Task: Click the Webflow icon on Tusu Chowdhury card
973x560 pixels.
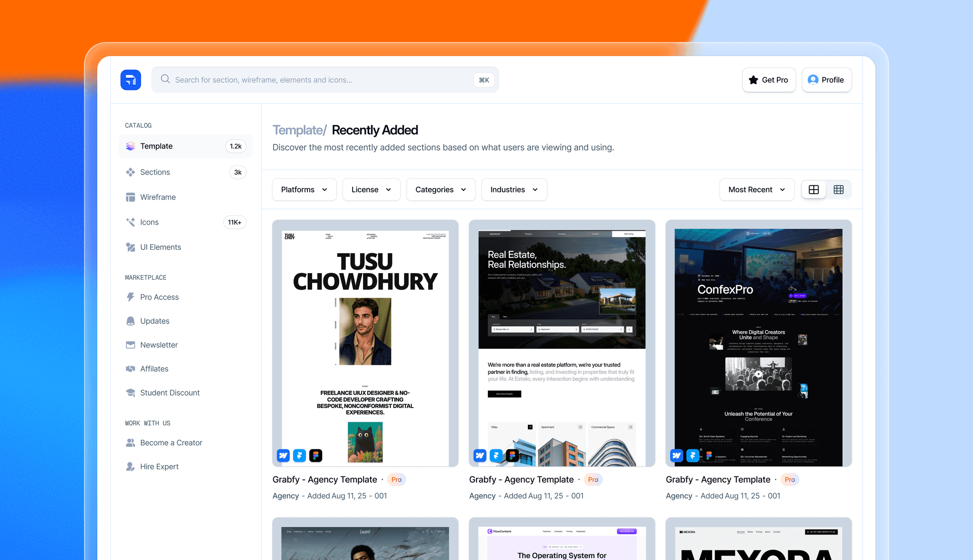Action: point(283,456)
